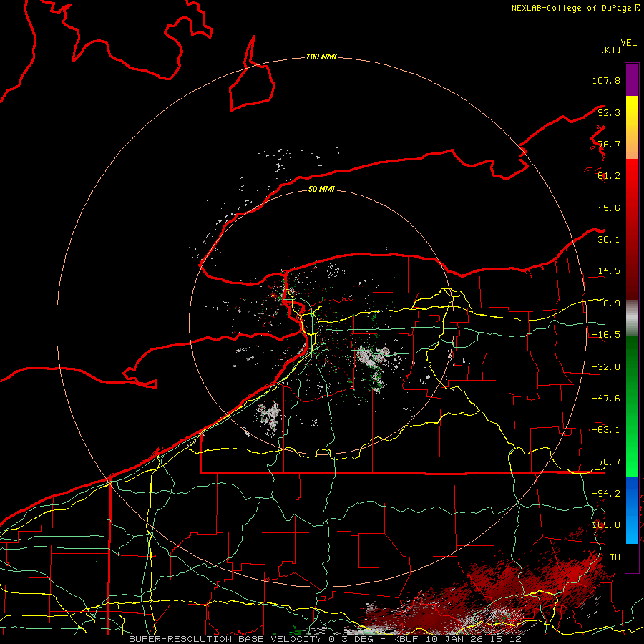Click the -78.7 velocity scale value

(x=606, y=462)
